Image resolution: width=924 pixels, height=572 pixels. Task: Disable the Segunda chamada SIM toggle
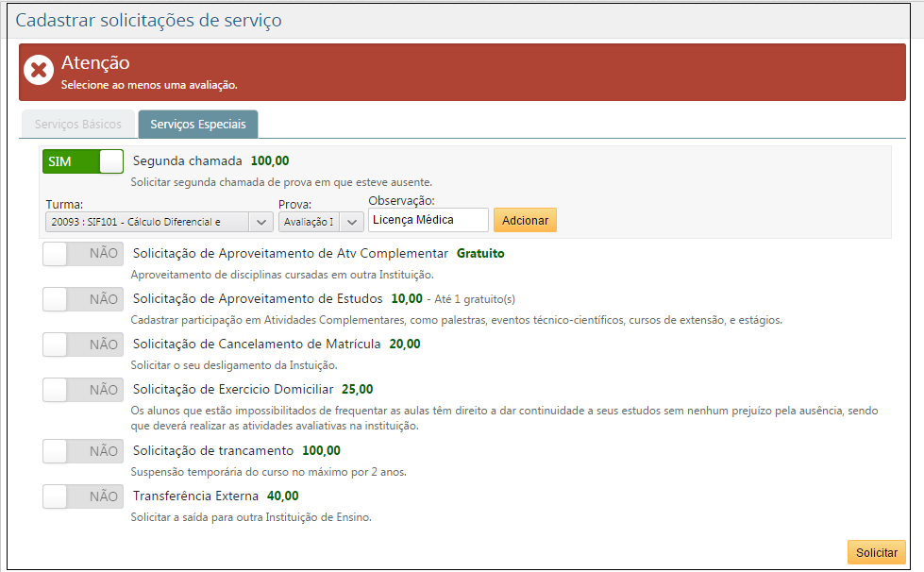(x=83, y=161)
